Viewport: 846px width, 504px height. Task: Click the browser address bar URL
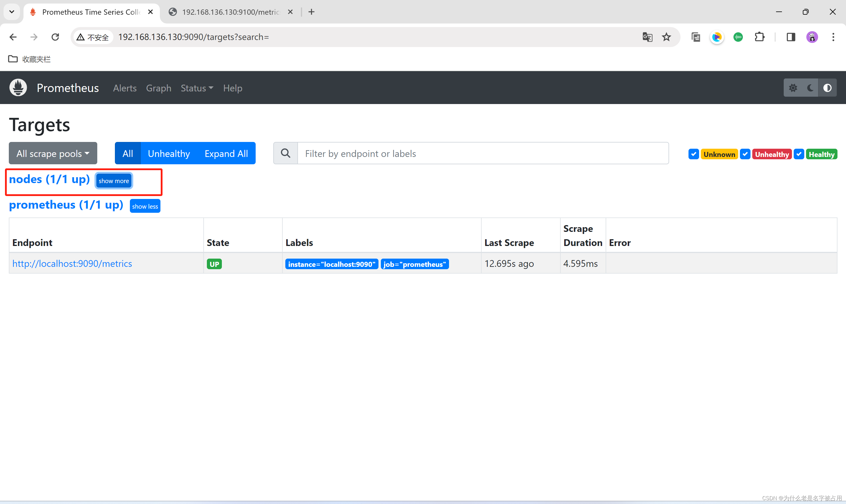194,37
